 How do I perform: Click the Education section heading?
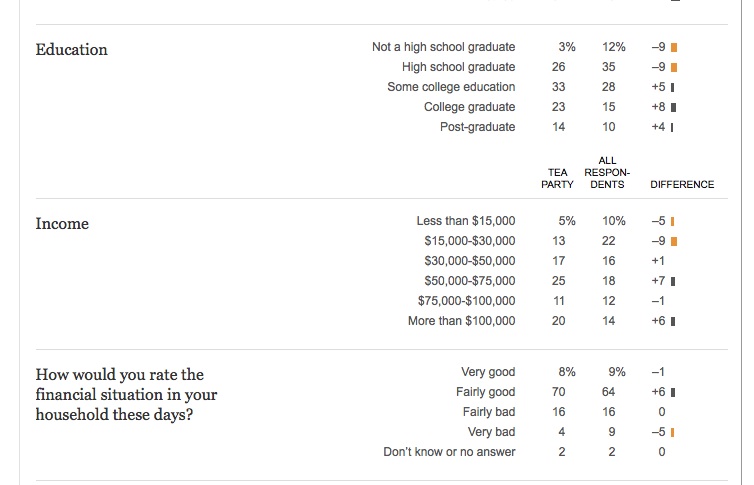click(x=72, y=49)
